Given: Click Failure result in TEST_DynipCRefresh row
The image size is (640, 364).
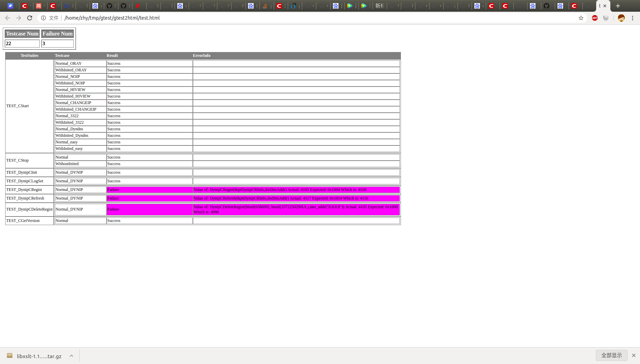Looking at the screenshot, I should [149, 198].
